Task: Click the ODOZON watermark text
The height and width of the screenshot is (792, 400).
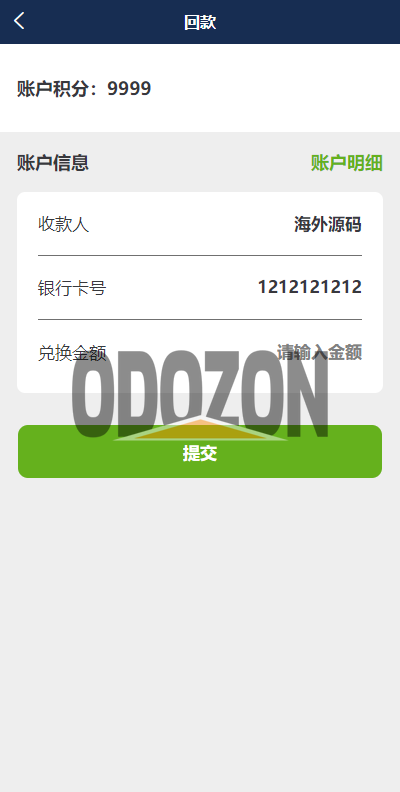Action: click(x=201, y=394)
